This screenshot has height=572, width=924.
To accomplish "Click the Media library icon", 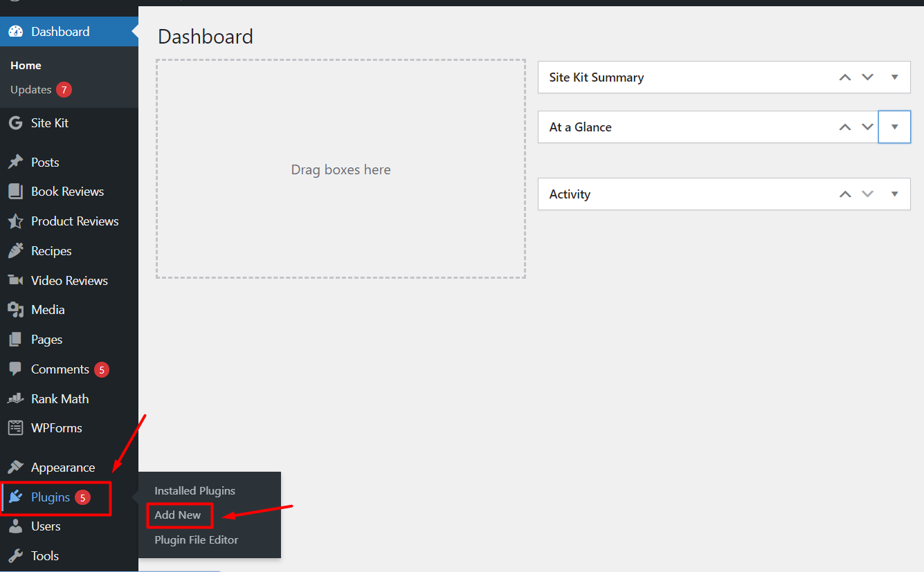I will click(x=15, y=309).
